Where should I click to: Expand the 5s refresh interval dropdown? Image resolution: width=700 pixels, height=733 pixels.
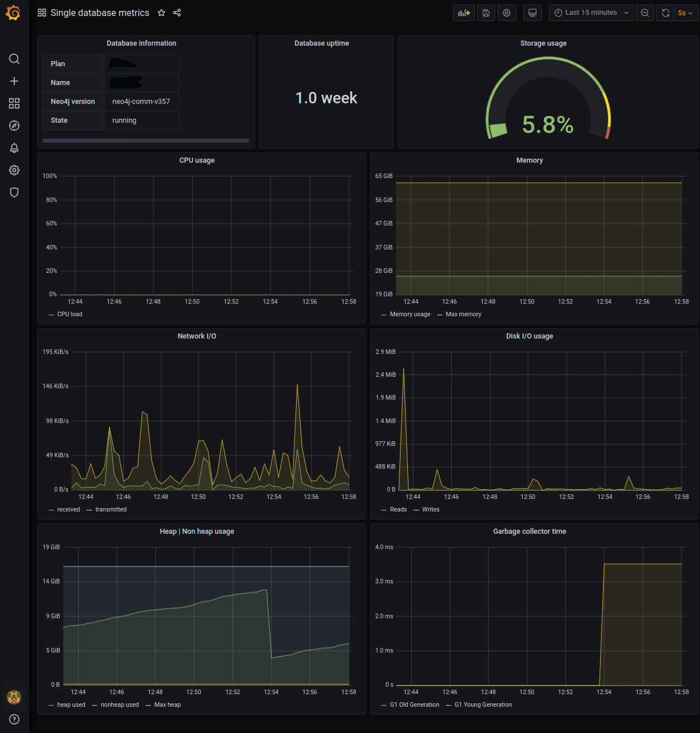click(686, 13)
